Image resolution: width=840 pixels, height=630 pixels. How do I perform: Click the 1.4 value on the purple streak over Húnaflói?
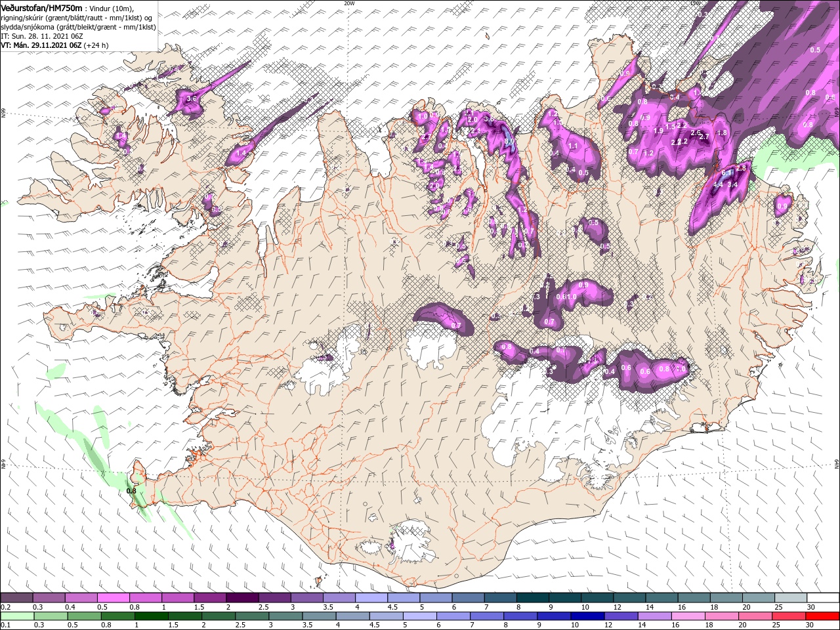[x=240, y=153]
